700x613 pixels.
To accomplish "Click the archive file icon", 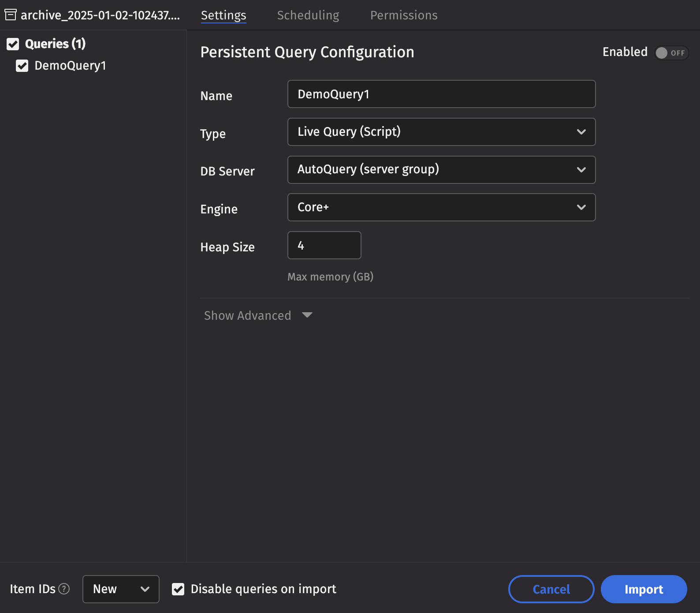I will [x=11, y=15].
